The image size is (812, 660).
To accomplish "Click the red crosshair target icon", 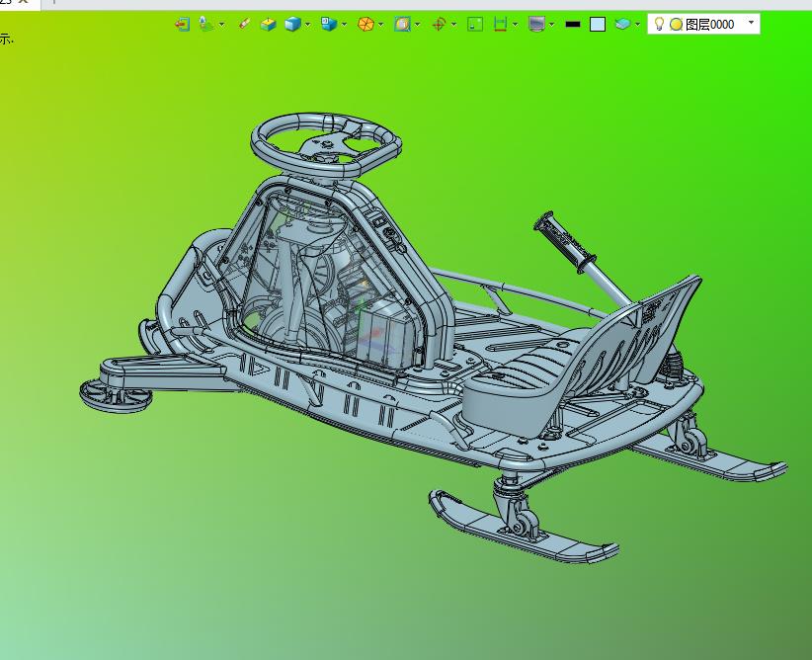I will pos(440,24).
